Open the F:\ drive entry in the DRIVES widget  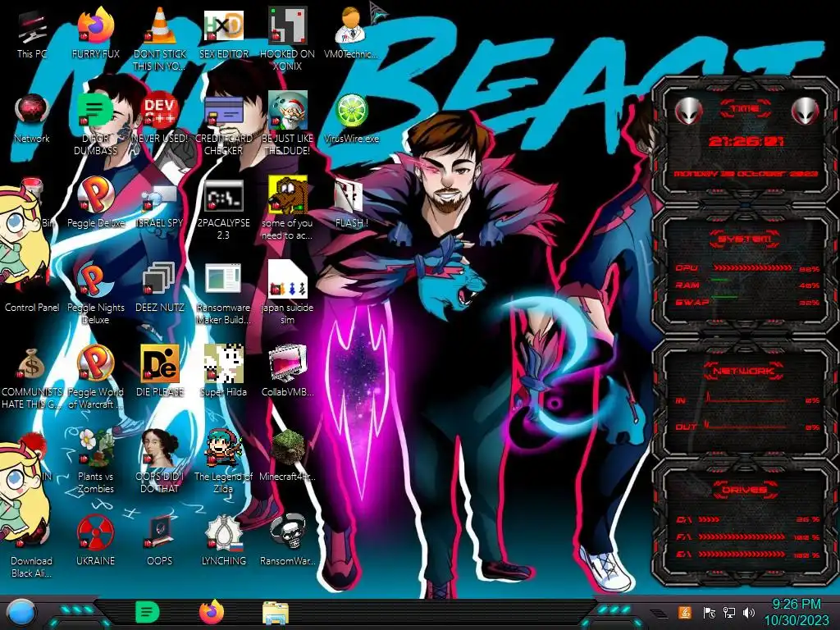click(746, 536)
